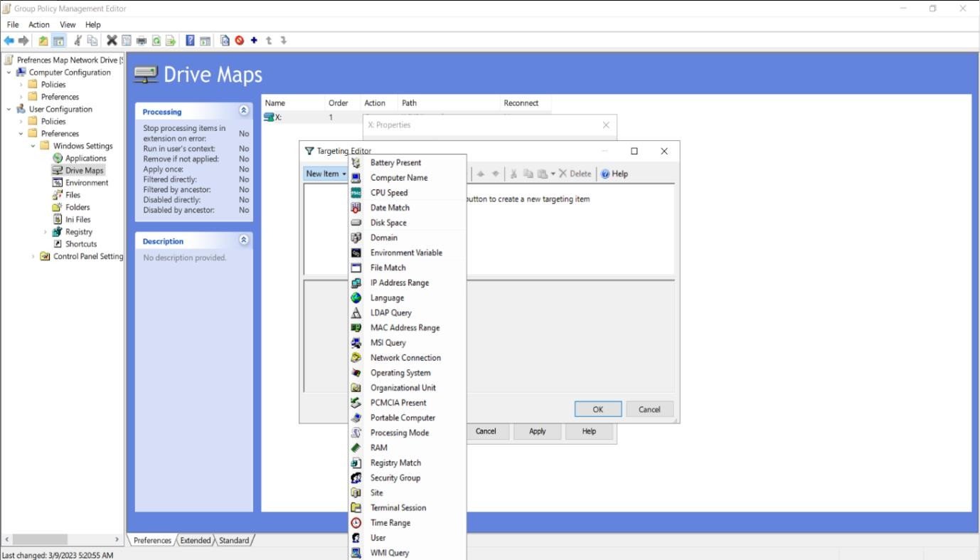
Task: Open the View menu
Action: [68, 24]
